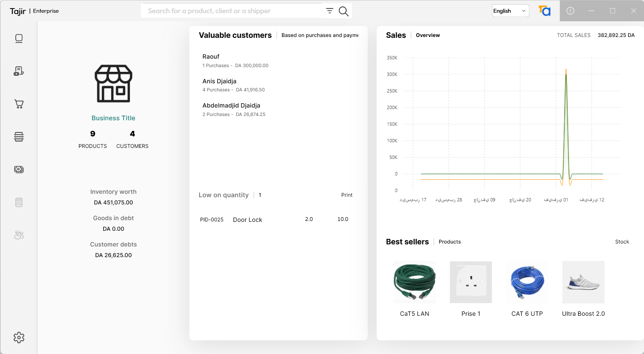Screen dimensions: 644x354
Task: Select the Ultra Boost 2.0 product thumbnail
Action: pyautogui.click(x=583, y=282)
